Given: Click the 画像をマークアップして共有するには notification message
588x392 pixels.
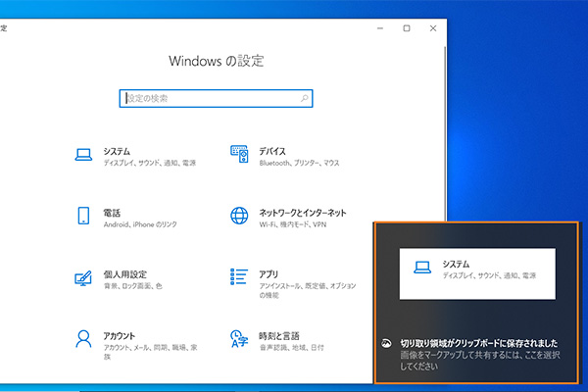Looking at the screenshot, I should pos(480,361).
